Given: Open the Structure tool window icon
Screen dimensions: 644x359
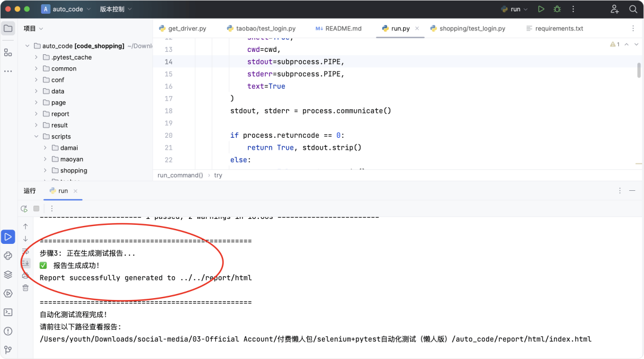Looking at the screenshot, I should (8, 52).
